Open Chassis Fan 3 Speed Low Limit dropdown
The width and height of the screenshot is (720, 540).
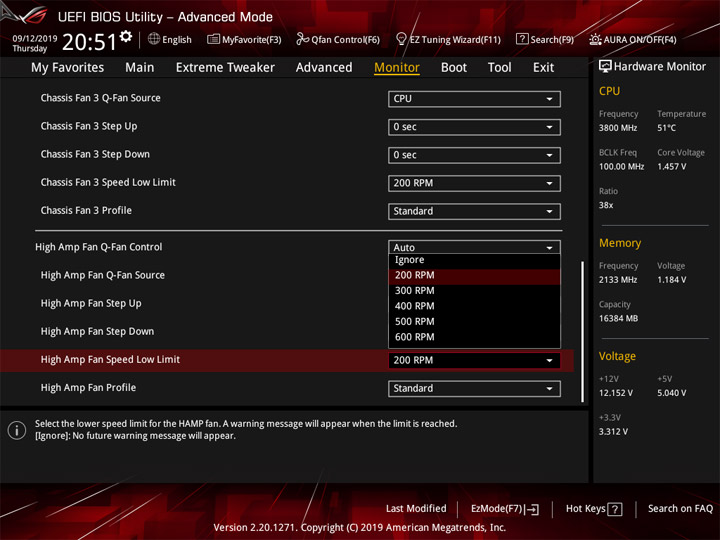pos(474,183)
